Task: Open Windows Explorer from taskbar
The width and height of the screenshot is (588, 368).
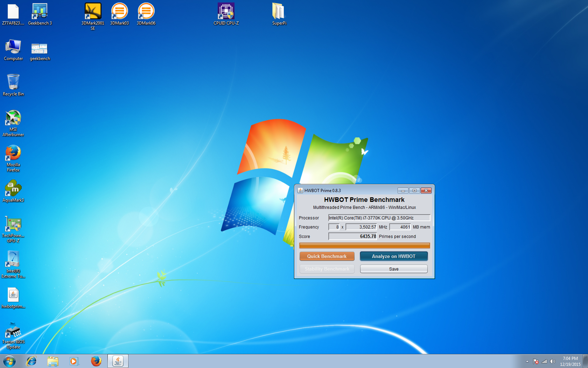Action: pos(53,361)
